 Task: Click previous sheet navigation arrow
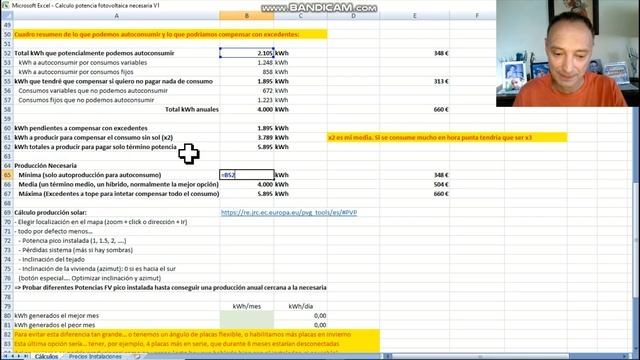point(13,356)
